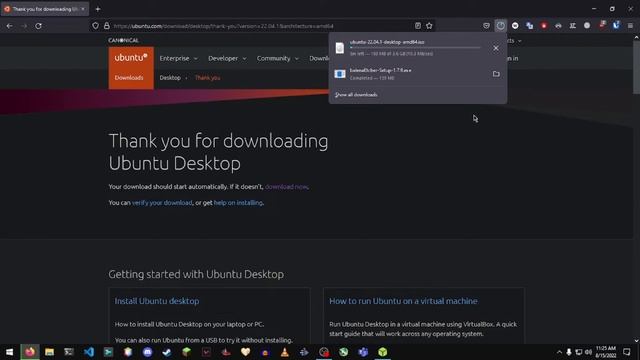This screenshot has width=640, height=360.
Task: Close the Thank you for downloading tab
Action: click(83, 9)
